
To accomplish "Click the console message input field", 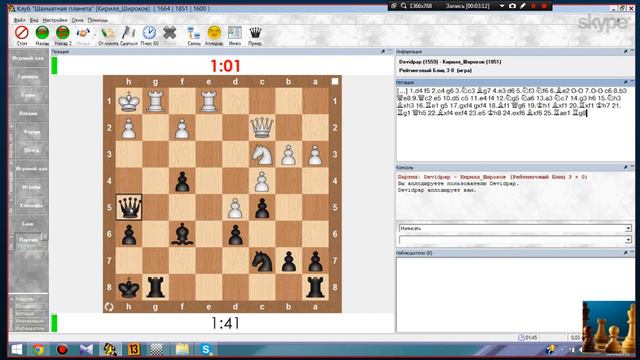I will [x=512, y=240].
